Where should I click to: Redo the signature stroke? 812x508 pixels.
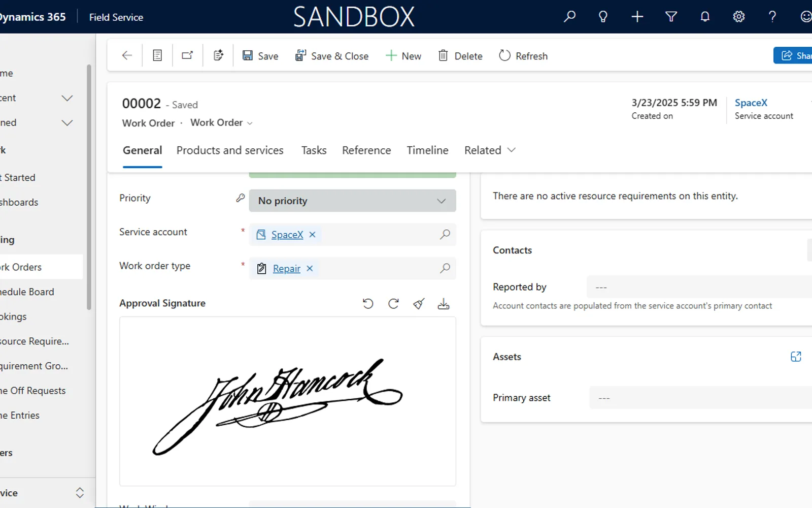coord(393,304)
